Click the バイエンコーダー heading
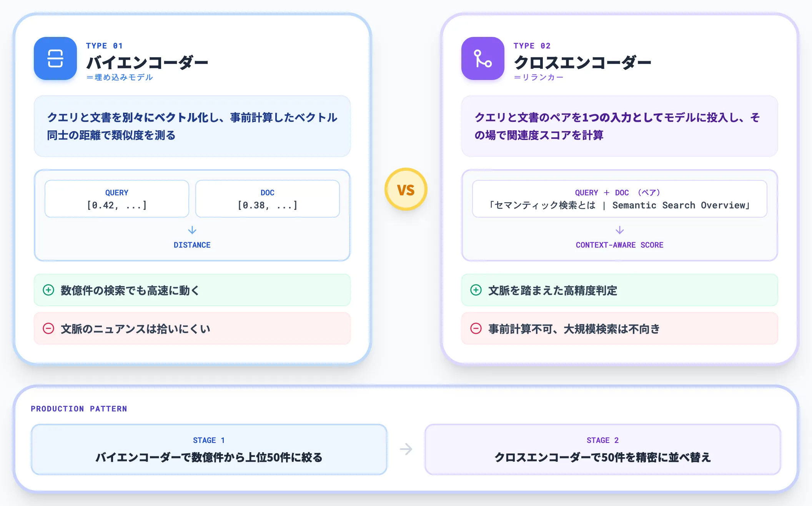 click(147, 62)
